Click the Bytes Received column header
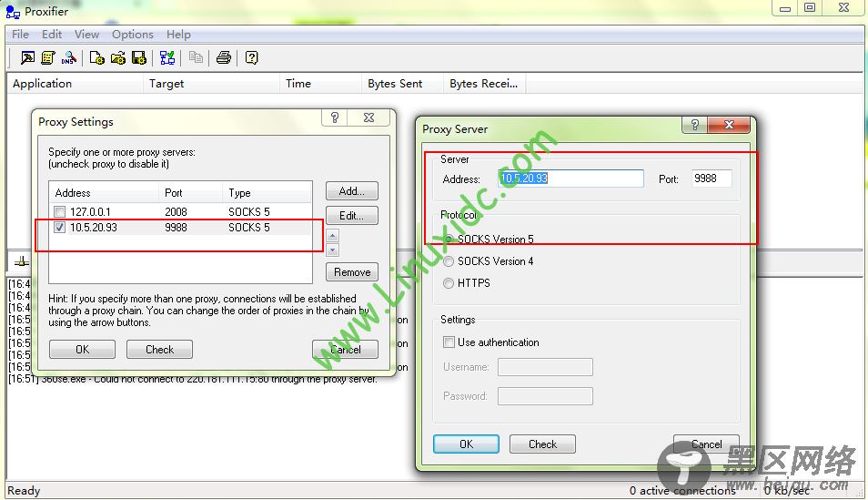868x500 pixels. coord(484,84)
